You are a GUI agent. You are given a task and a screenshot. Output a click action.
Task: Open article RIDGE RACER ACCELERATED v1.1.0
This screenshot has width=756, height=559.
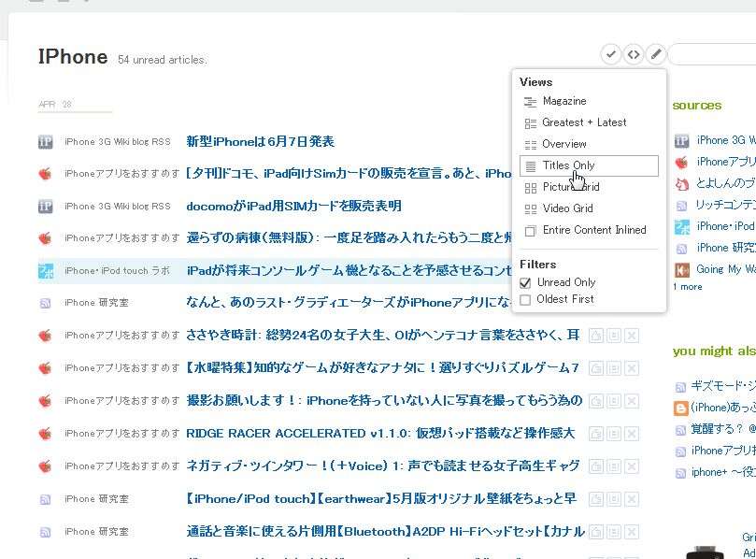[x=380, y=434]
